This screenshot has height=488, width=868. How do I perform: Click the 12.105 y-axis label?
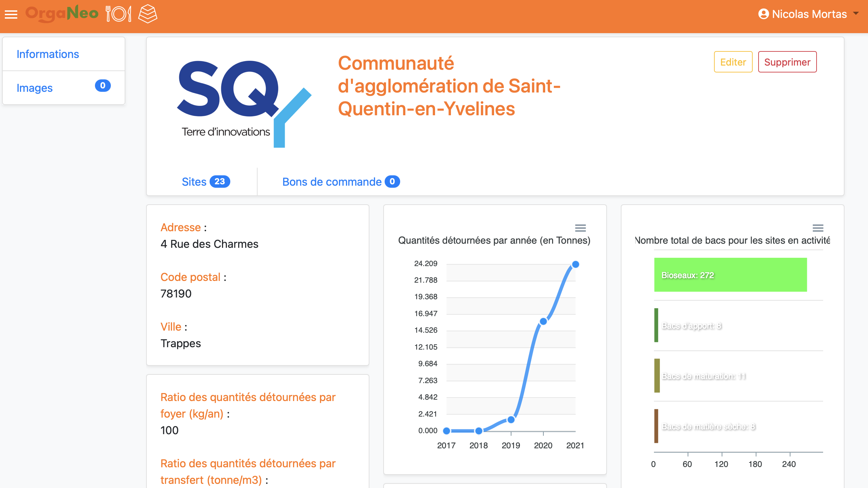click(426, 347)
